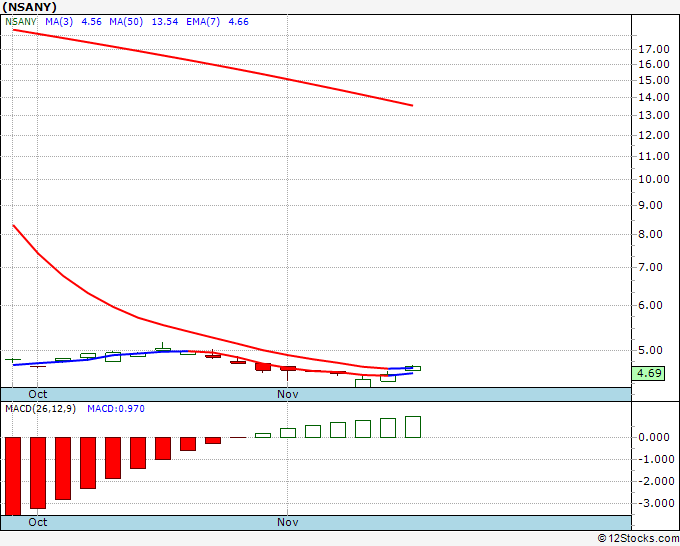Click the 14.00 price axis label
This screenshot has width=680, height=546.
point(654,97)
